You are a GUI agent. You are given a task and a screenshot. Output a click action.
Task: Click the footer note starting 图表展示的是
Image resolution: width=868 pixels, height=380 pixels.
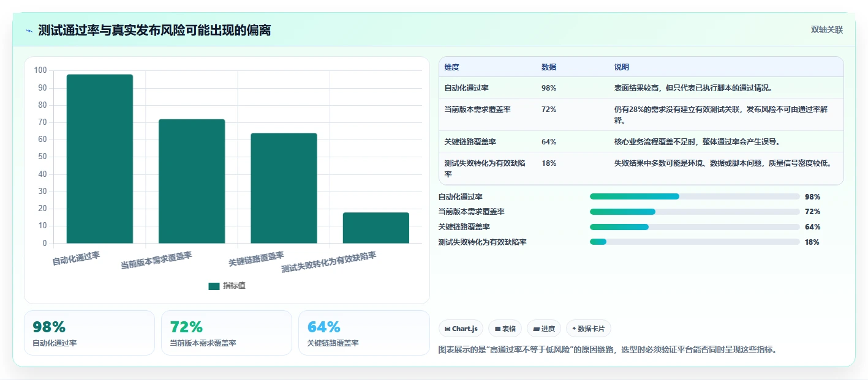click(608, 350)
